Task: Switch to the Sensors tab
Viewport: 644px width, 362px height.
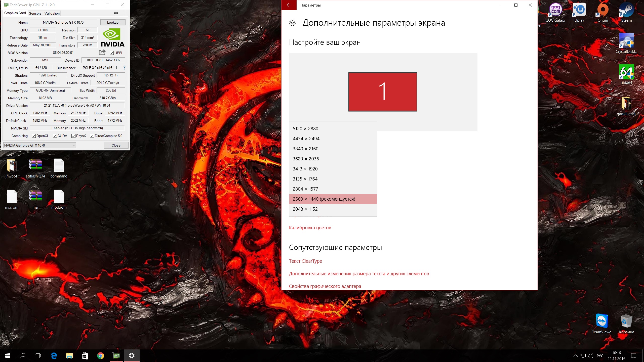Action: click(35, 13)
